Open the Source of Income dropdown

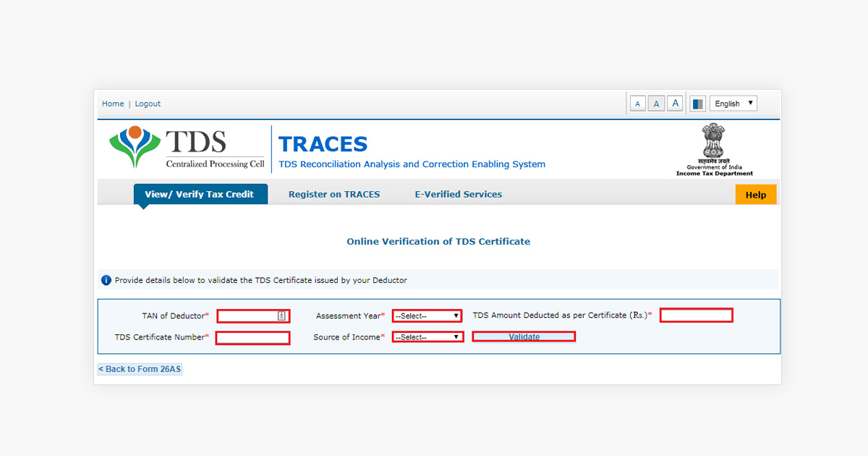[x=427, y=337]
